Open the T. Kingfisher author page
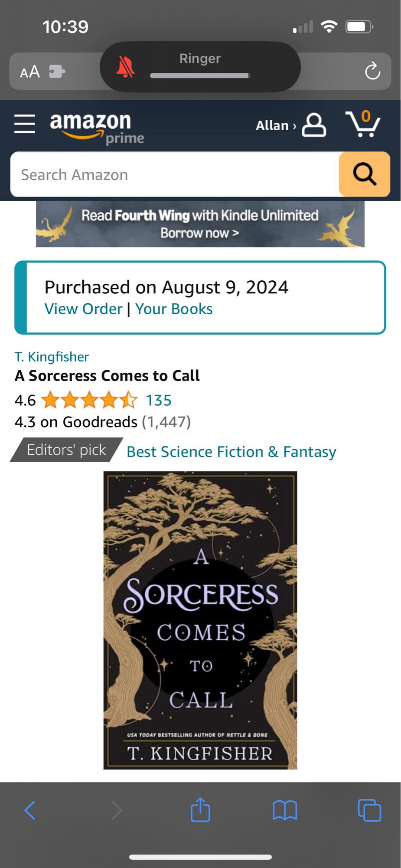The height and width of the screenshot is (868, 401). point(52,357)
